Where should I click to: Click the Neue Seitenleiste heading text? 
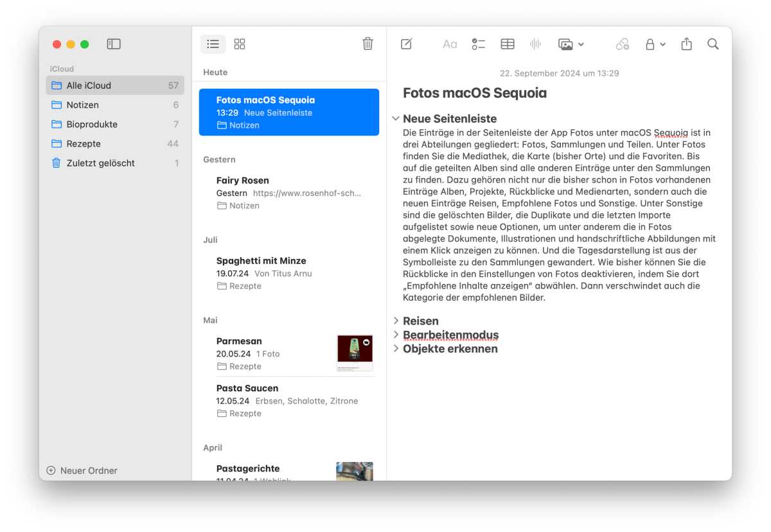[450, 119]
